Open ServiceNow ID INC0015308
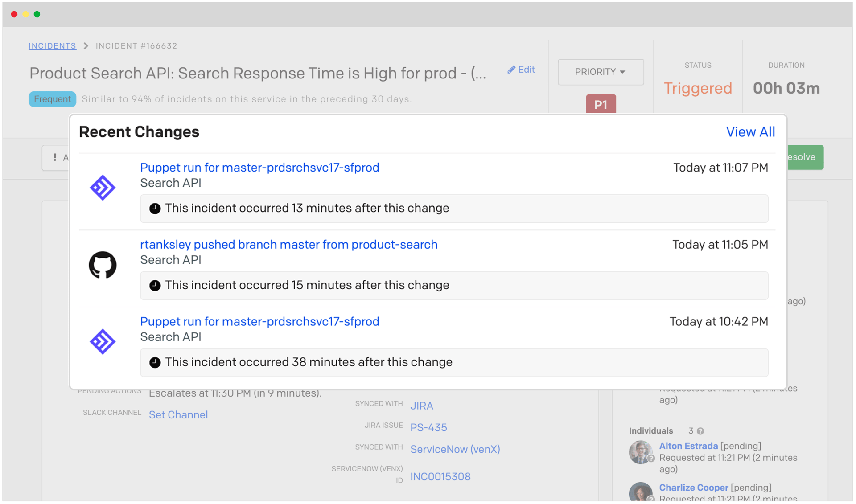The height and width of the screenshot is (504, 856). (440, 476)
